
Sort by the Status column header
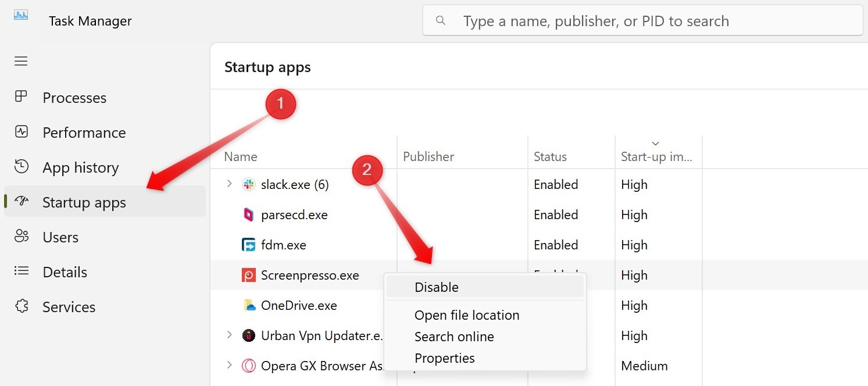point(550,156)
